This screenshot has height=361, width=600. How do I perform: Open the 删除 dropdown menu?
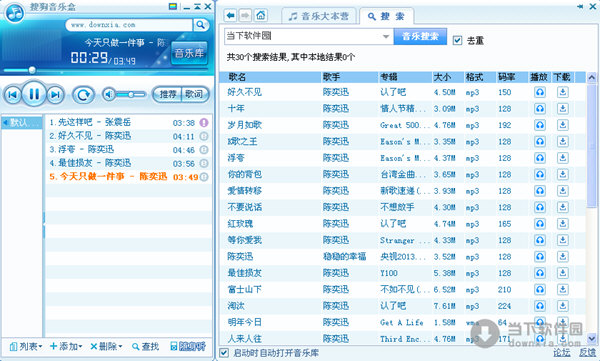pos(106,346)
